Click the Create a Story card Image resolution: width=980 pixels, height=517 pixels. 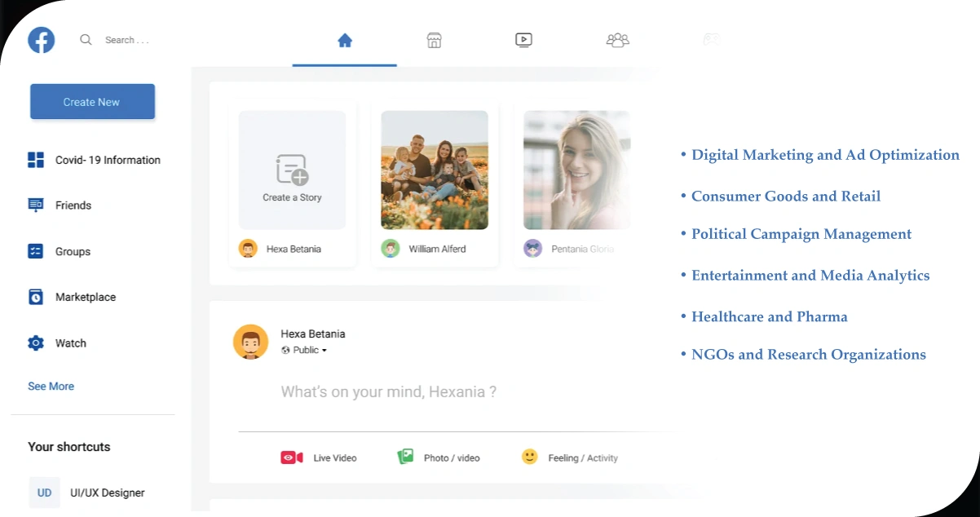292,170
